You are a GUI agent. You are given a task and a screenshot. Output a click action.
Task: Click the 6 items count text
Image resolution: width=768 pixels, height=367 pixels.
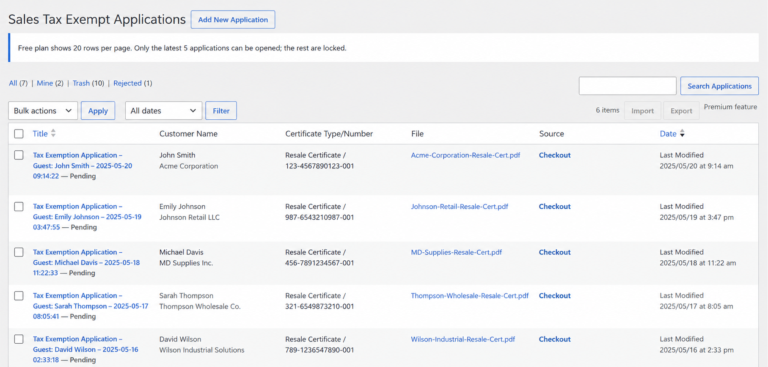607,110
